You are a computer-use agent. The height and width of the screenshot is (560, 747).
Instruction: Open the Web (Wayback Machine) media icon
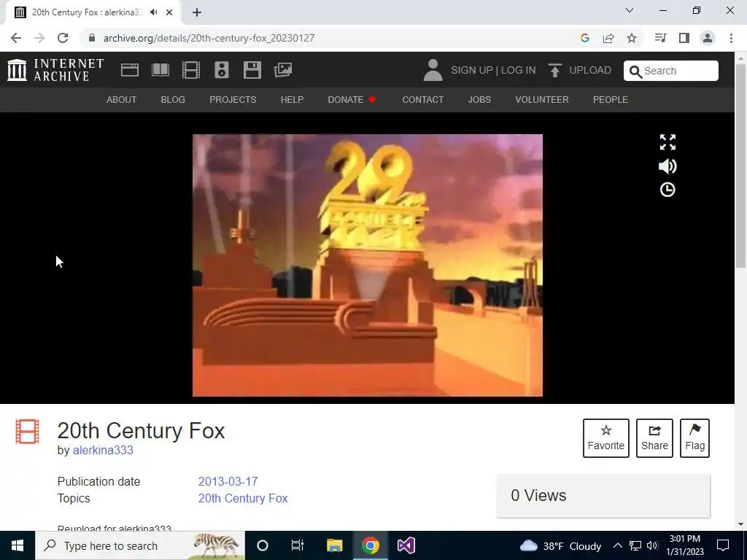130,70
